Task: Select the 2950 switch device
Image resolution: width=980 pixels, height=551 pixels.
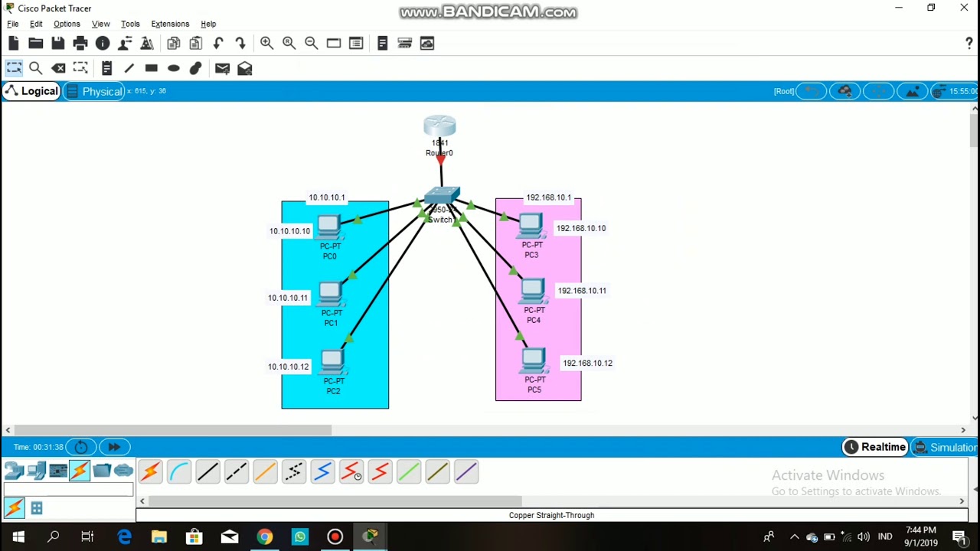Action: pos(442,197)
